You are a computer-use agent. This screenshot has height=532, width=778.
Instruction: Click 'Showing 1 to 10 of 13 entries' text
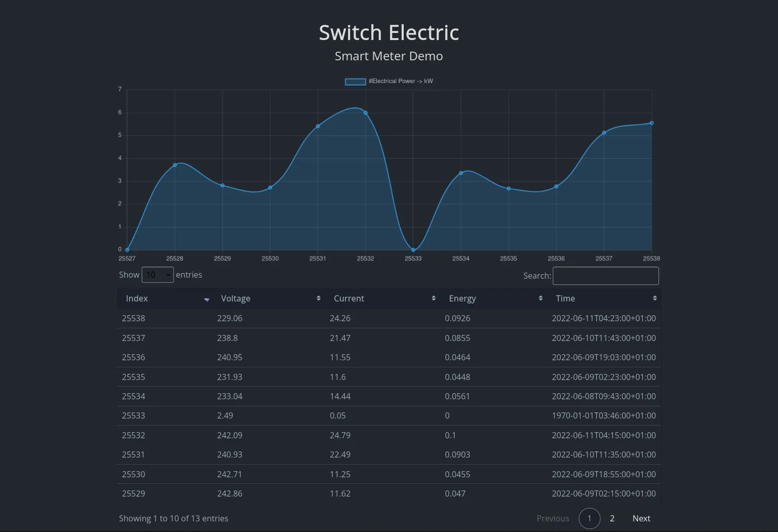click(174, 518)
